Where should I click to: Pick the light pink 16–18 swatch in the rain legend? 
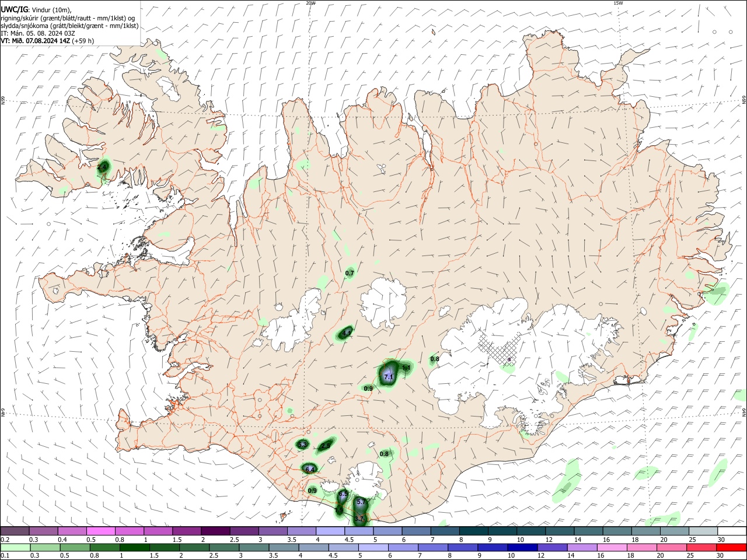point(612,547)
